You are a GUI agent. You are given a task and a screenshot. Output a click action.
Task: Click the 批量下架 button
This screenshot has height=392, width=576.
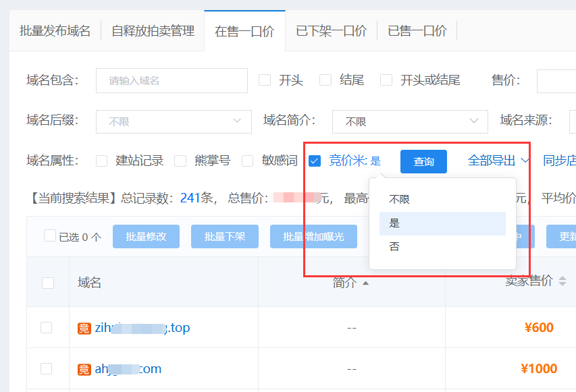pyautogui.click(x=225, y=237)
